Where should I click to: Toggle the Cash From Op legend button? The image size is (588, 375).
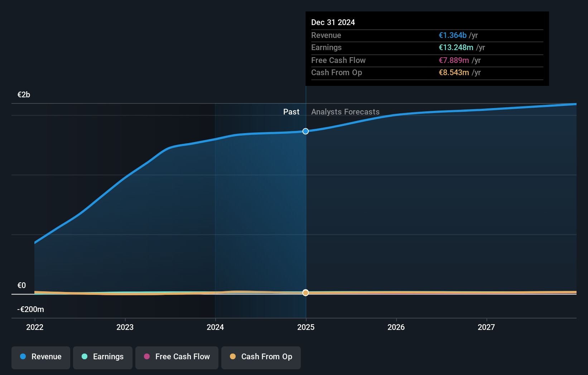click(x=261, y=357)
